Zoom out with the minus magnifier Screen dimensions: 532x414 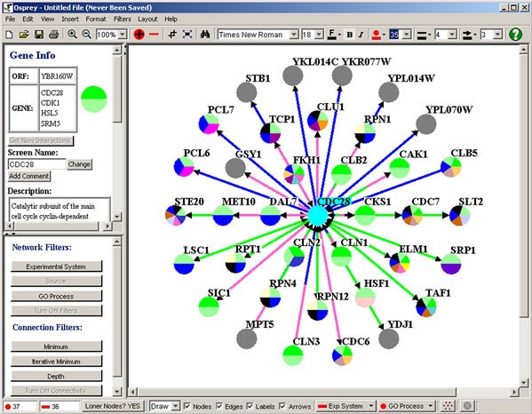[86, 35]
